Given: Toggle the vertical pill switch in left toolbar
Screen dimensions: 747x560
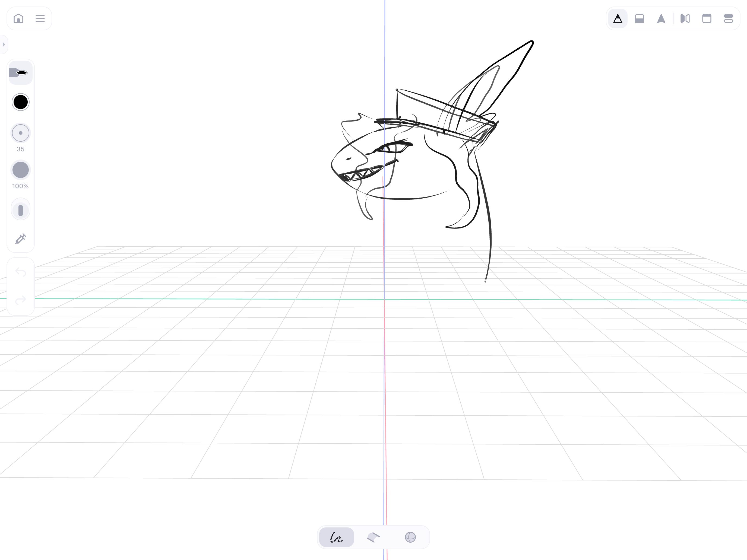Looking at the screenshot, I should tap(21, 210).
